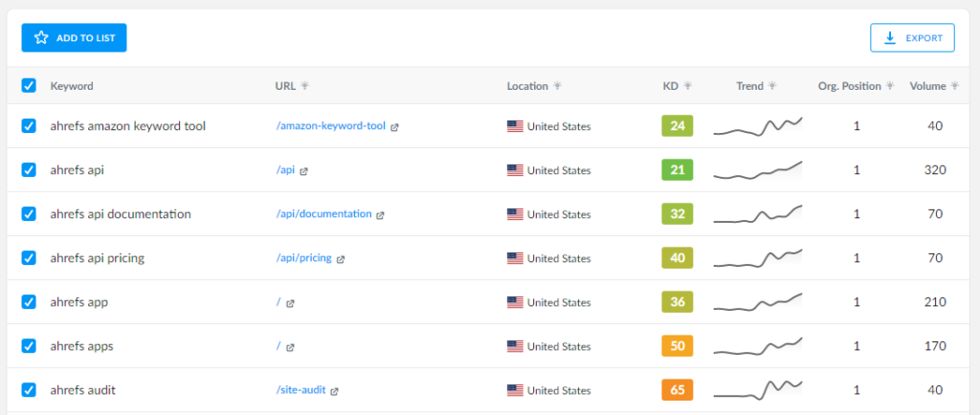
Task: Click the star icon in Add to List
Action: pyautogui.click(x=41, y=38)
